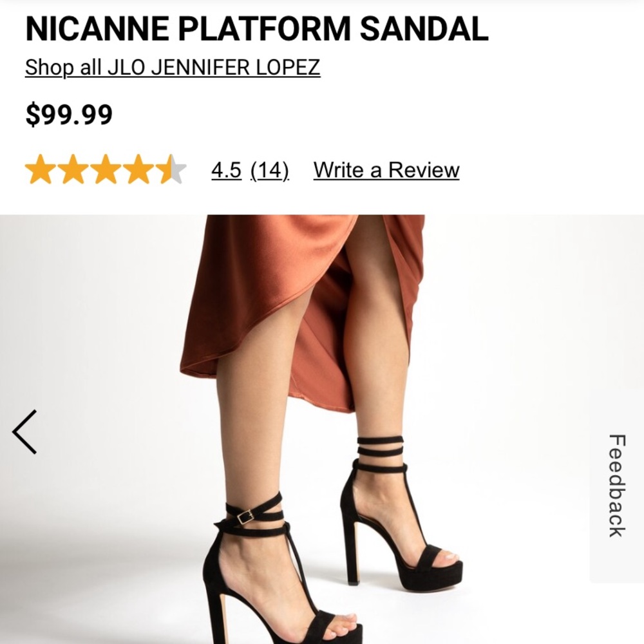This screenshot has width=644, height=644.
Task: Open reviews via the (14) count link
Action: point(270,169)
